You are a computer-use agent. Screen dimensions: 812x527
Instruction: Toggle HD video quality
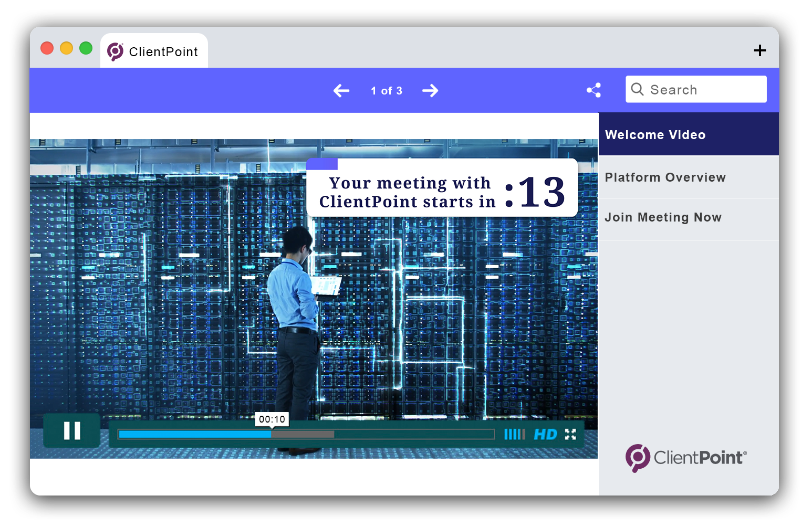545,435
